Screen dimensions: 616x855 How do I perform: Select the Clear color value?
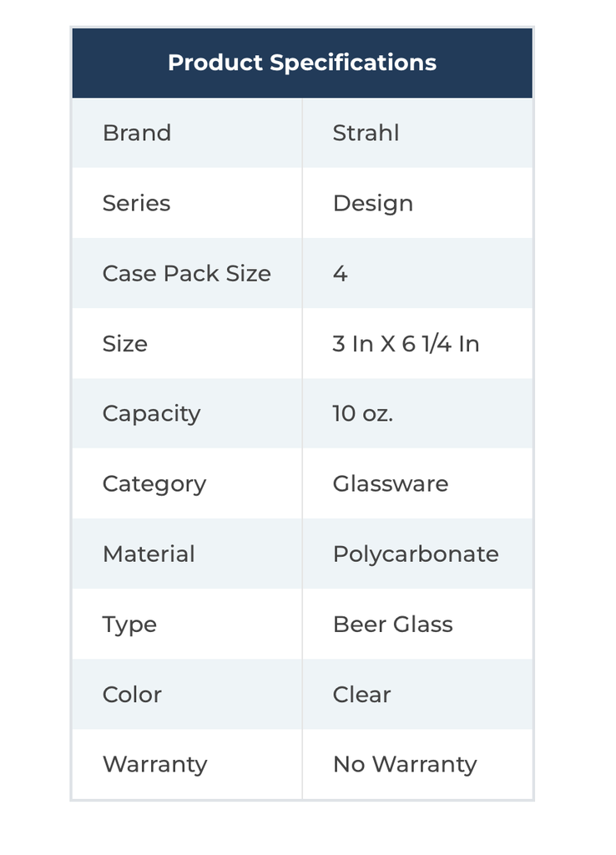[x=361, y=694]
